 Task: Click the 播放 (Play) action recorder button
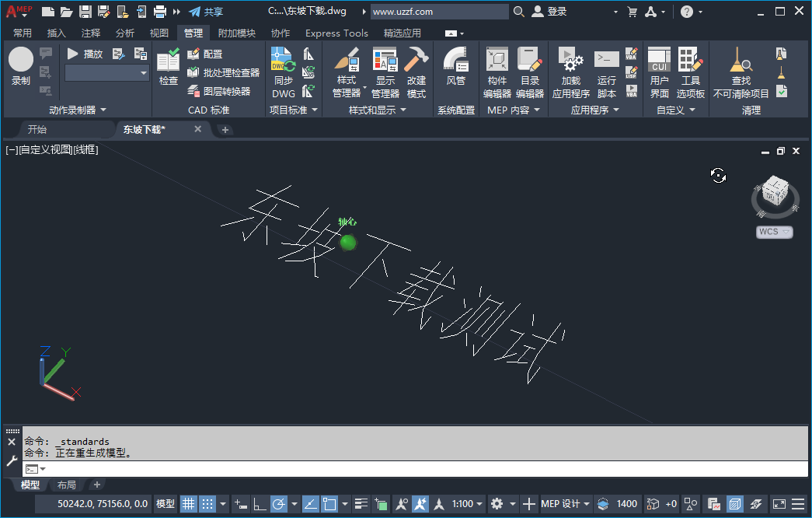82,52
